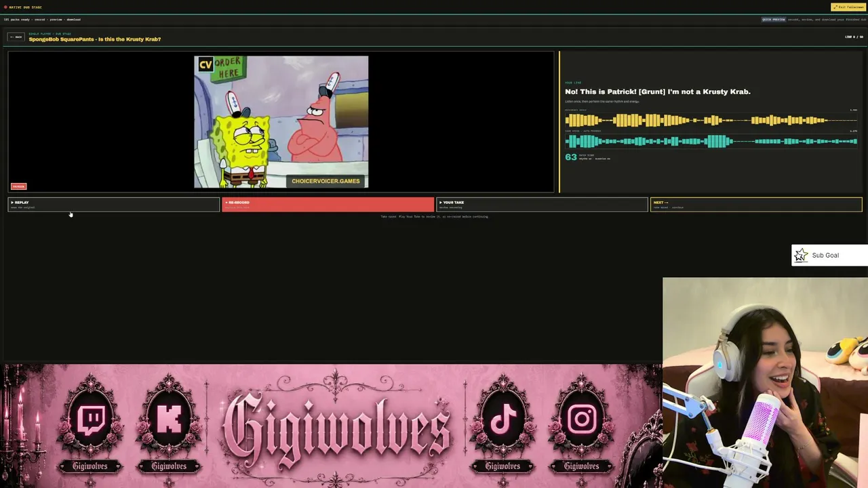Click the SpongeBob video clip preview
The width and height of the screenshot is (868, 488).
coord(281,122)
